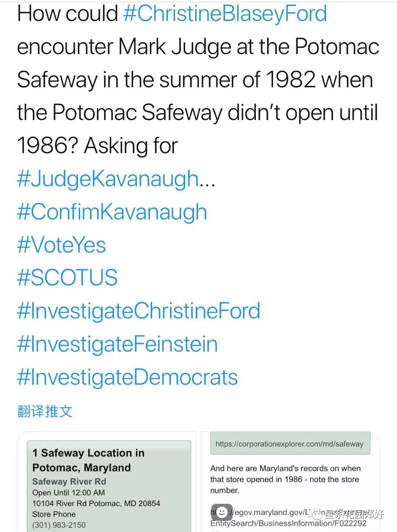This screenshot has height=532, width=397.
Task: Open the Safeway Location in Potomac heading
Action: 88,460
